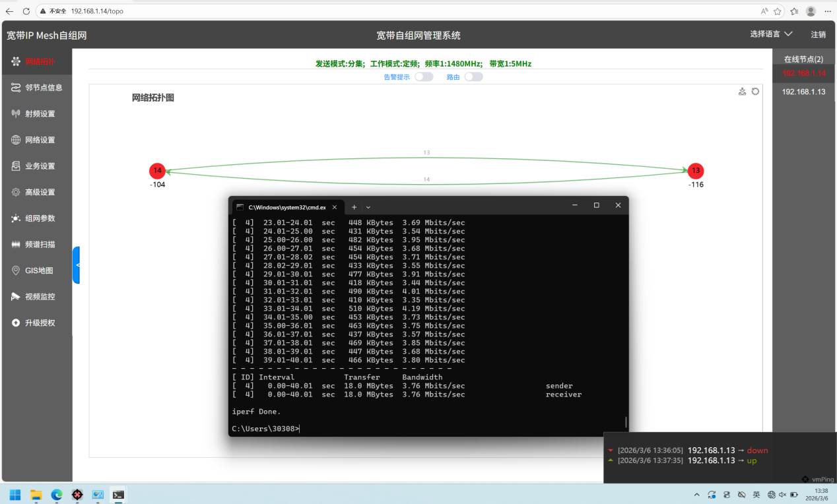Click red node 13 in topology
837x504 pixels.
[695, 171]
